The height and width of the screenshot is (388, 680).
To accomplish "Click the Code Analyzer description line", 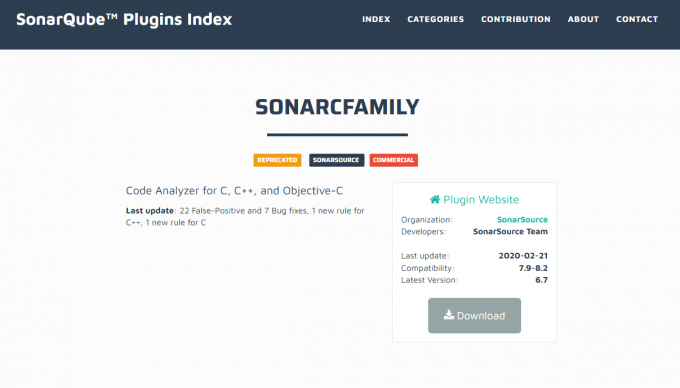I will coord(234,191).
